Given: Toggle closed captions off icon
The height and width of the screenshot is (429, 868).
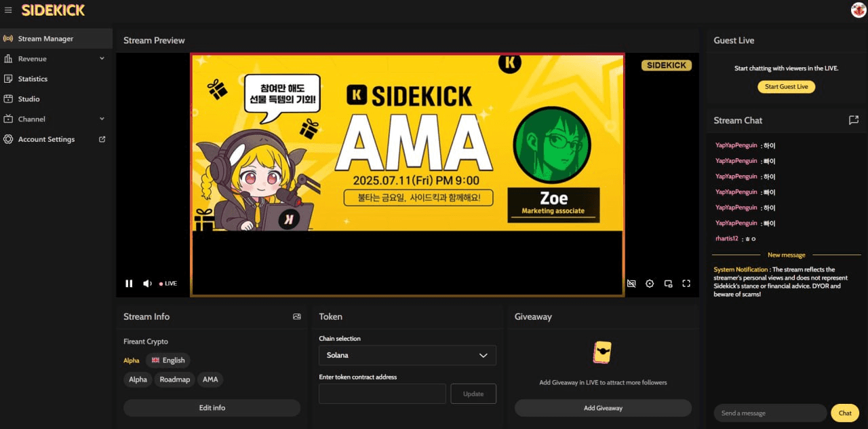Looking at the screenshot, I should click(631, 284).
